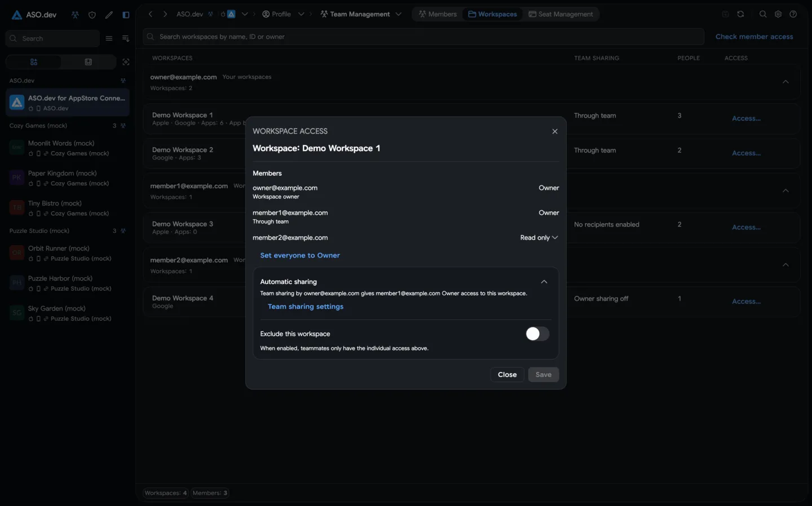This screenshot has height=506, width=812.
Task: Click the Save button in dialog
Action: (544, 375)
